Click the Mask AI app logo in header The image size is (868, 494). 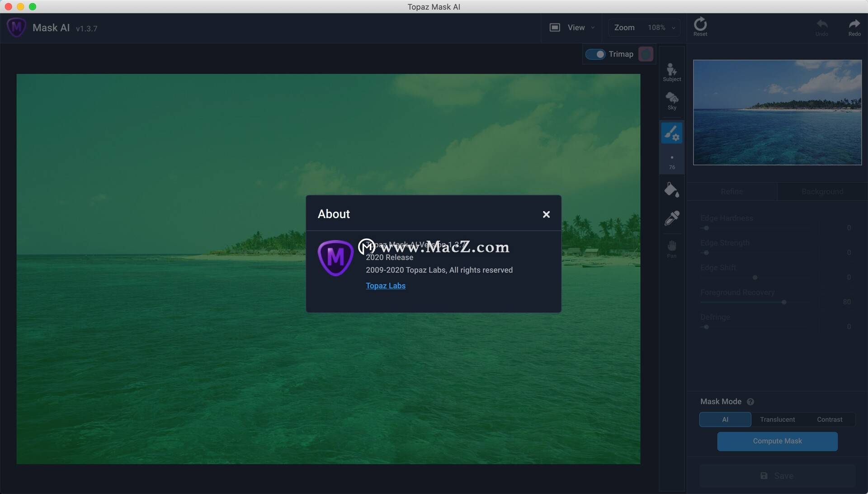pyautogui.click(x=16, y=28)
